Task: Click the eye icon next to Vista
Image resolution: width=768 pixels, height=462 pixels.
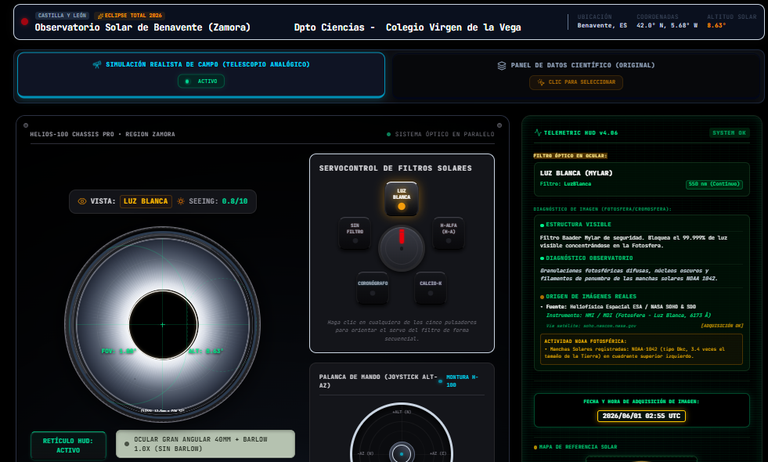Action: point(82,201)
